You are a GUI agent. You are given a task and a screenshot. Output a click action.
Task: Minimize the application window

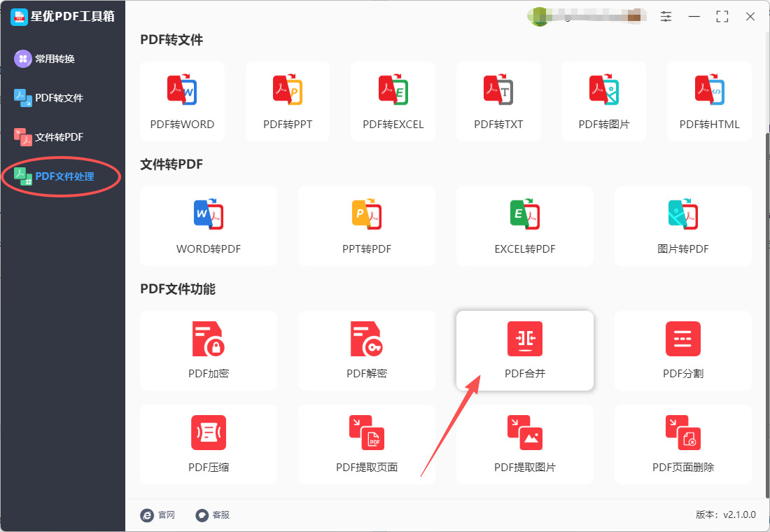click(694, 17)
